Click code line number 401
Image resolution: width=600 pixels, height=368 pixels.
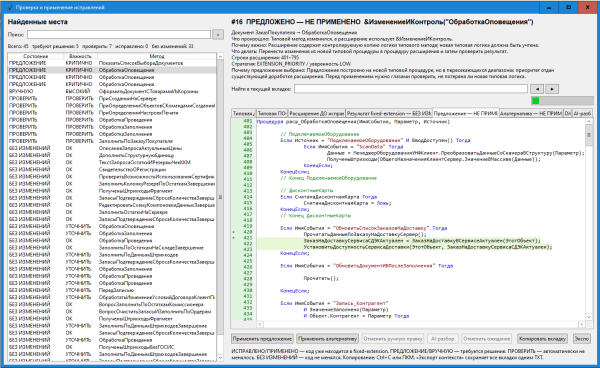(x=248, y=121)
